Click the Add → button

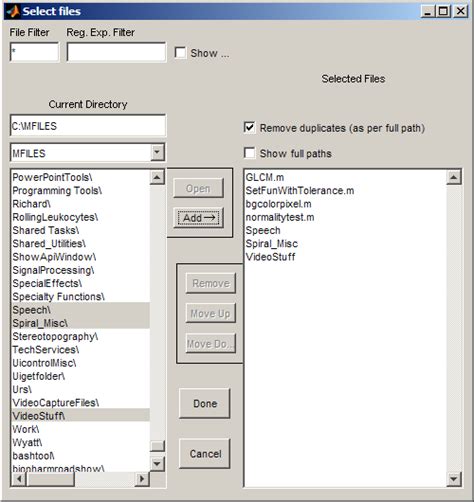pos(199,218)
